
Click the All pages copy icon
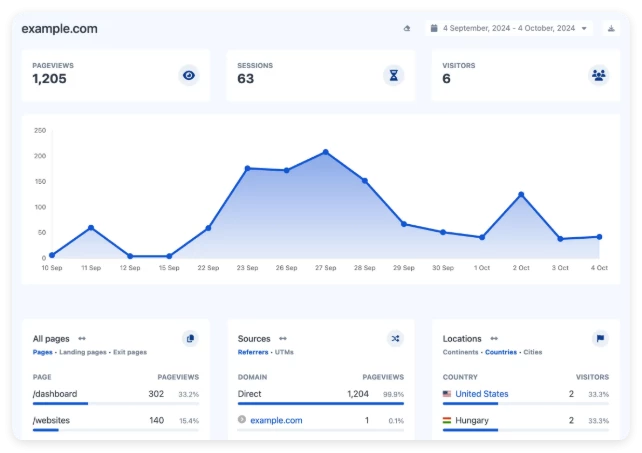(x=190, y=339)
